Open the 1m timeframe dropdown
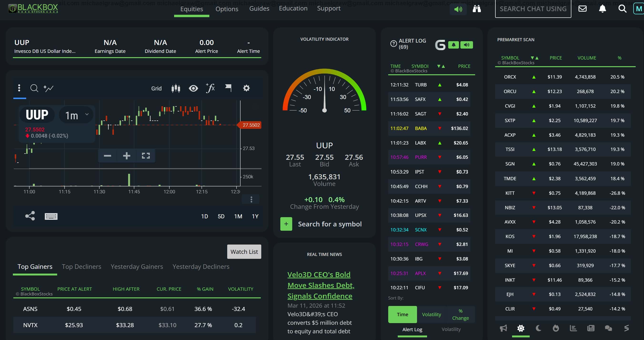Screen dimensions: 644x340 (76, 115)
